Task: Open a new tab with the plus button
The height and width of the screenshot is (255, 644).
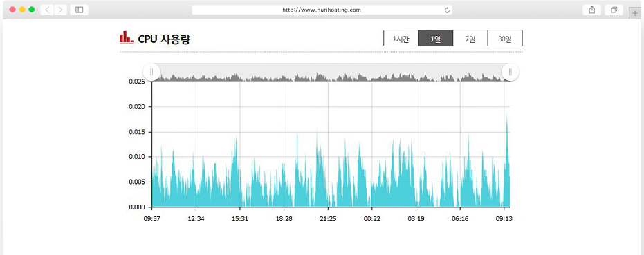Action: [635, 13]
